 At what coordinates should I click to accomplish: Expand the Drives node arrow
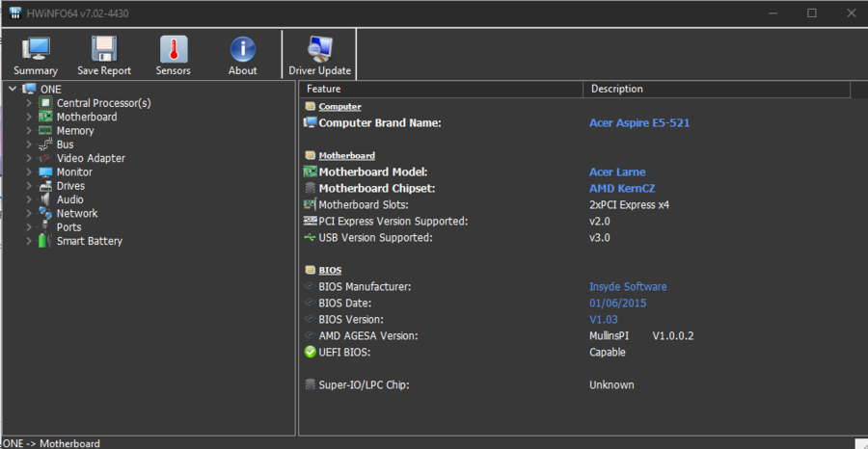pyautogui.click(x=29, y=186)
